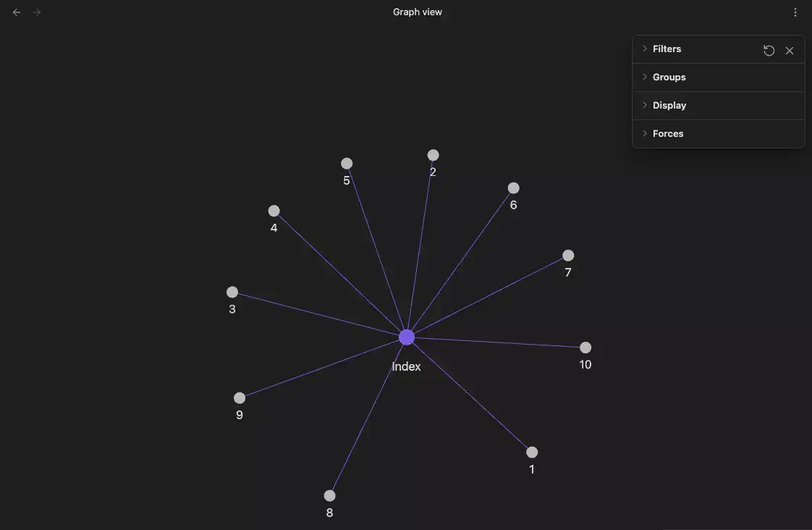Select node 10 in the graph
Image resolution: width=812 pixels, height=530 pixels.
click(x=585, y=348)
